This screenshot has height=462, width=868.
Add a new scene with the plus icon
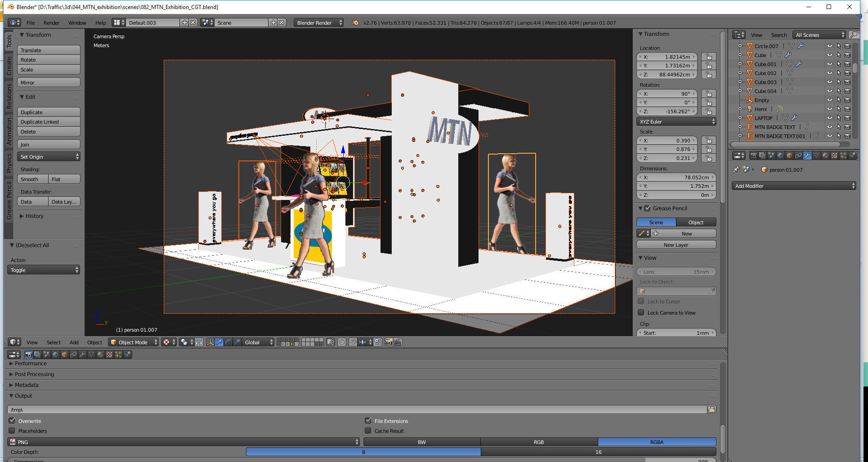pos(273,22)
